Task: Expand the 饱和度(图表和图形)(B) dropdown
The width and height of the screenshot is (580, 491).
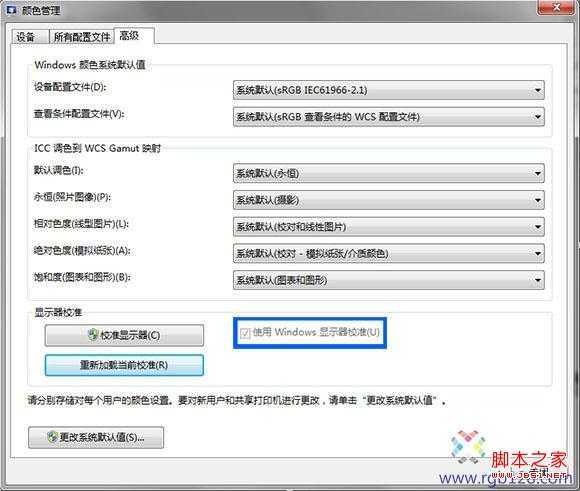Action: point(388,280)
